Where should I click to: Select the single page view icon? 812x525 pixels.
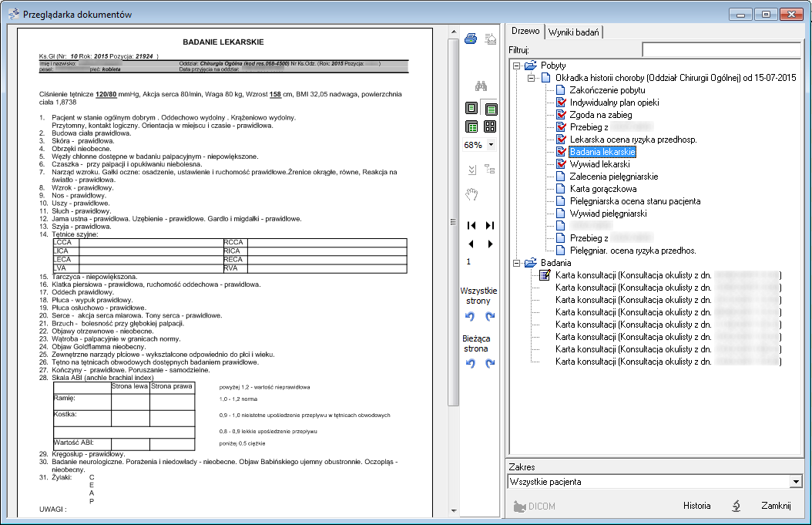tap(471, 108)
